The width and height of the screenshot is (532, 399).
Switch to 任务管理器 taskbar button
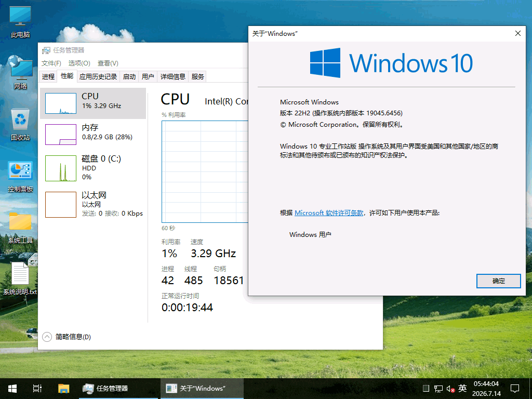tap(118, 389)
